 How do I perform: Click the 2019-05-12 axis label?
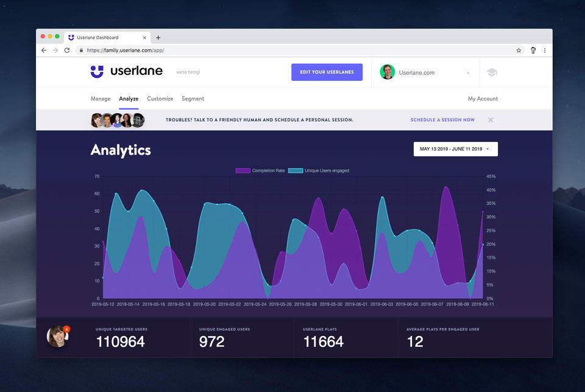click(102, 304)
